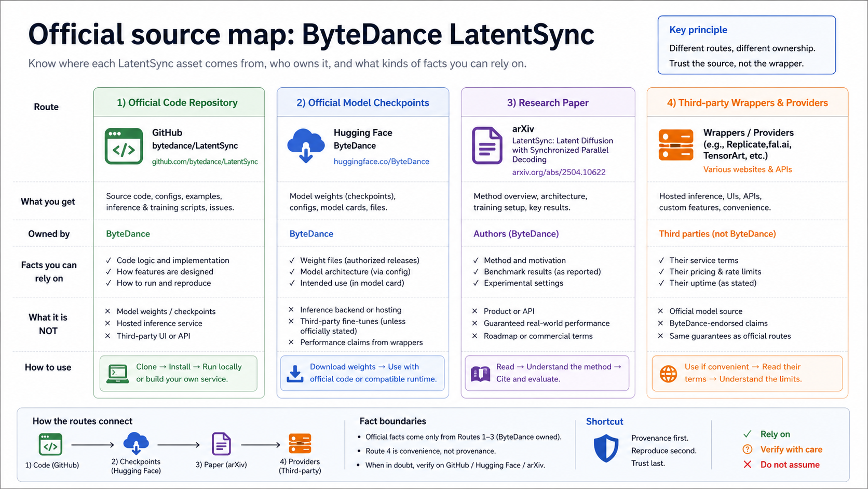
Task: Click the Download weights Use with box
Action: 362,373
